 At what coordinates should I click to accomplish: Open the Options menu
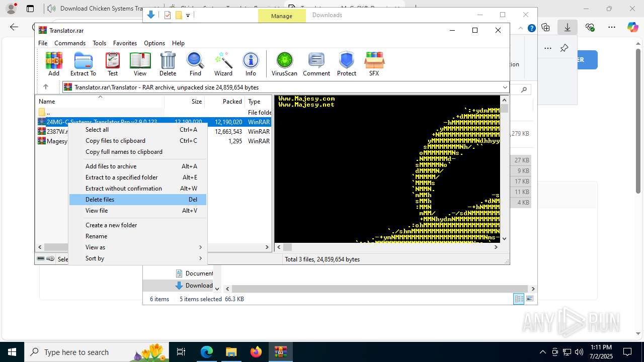click(154, 43)
